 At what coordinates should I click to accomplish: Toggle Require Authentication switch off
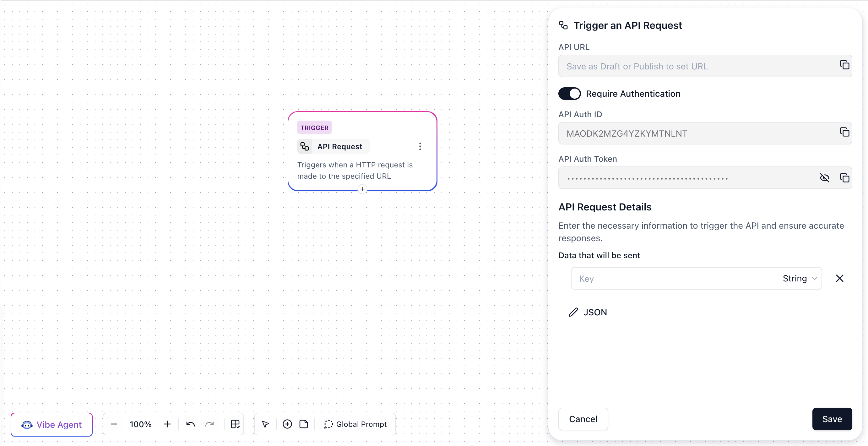point(569,94)
